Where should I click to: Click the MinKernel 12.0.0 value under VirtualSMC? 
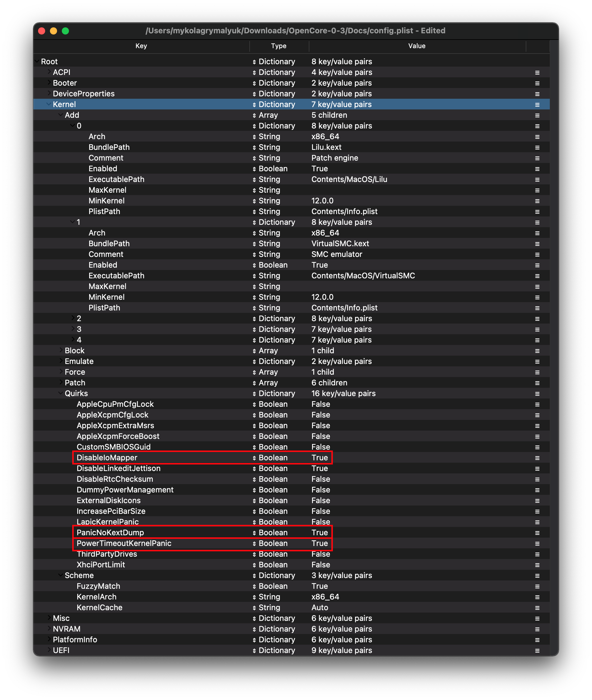(x=322, y=297)
